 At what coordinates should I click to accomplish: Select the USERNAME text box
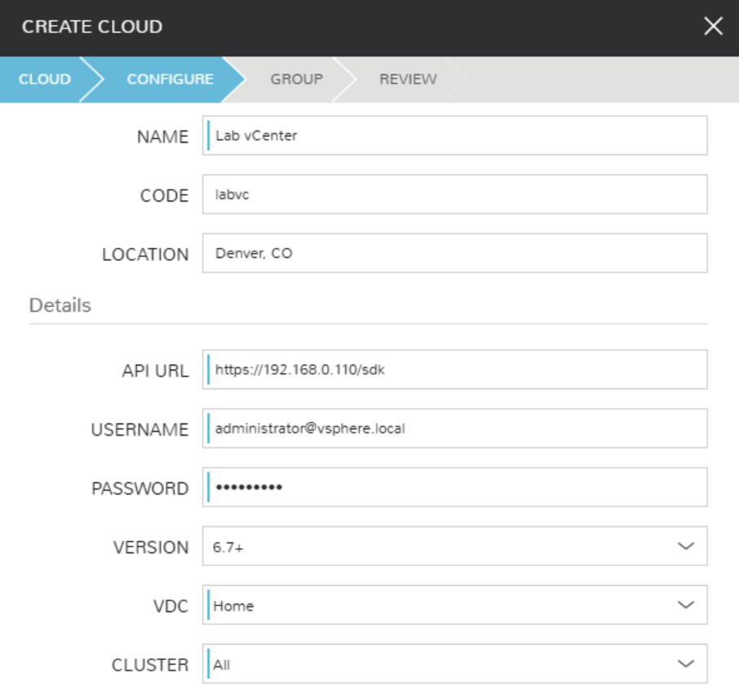click(x=454, y=429)
